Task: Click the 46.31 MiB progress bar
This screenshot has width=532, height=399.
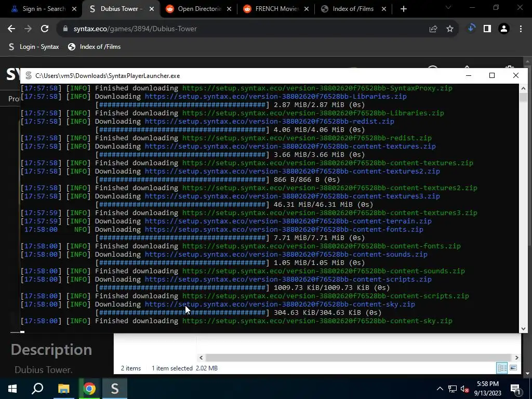Action: [x=182, y=205]
